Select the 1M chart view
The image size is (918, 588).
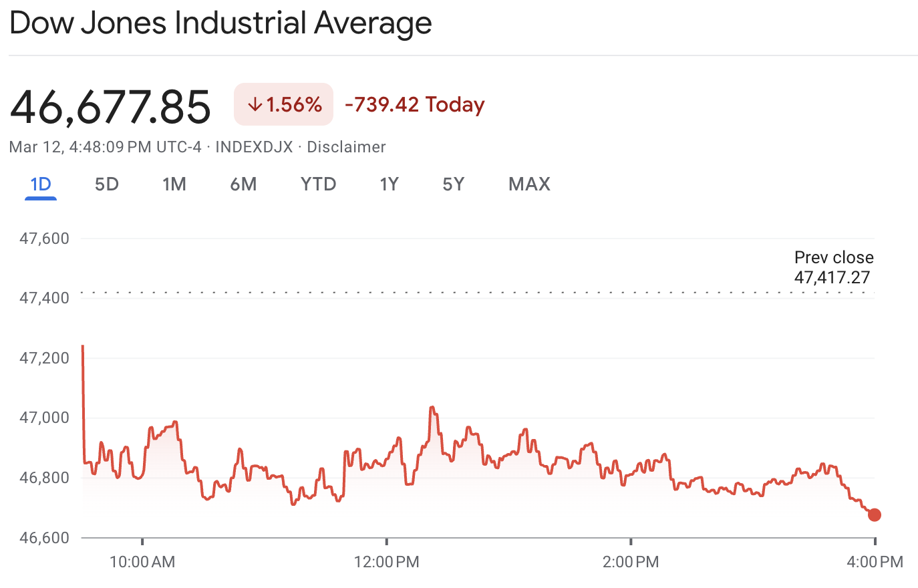pos(174,184)
